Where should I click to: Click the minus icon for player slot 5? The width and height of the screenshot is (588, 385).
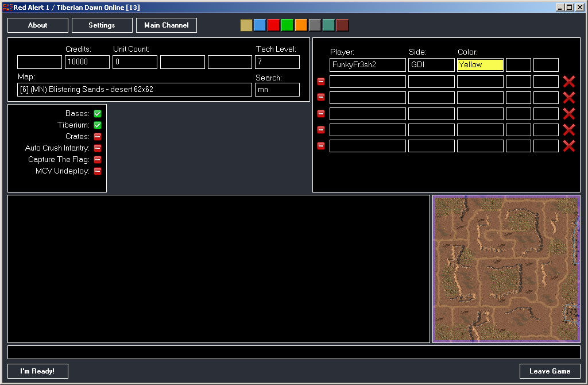[321, 129]
